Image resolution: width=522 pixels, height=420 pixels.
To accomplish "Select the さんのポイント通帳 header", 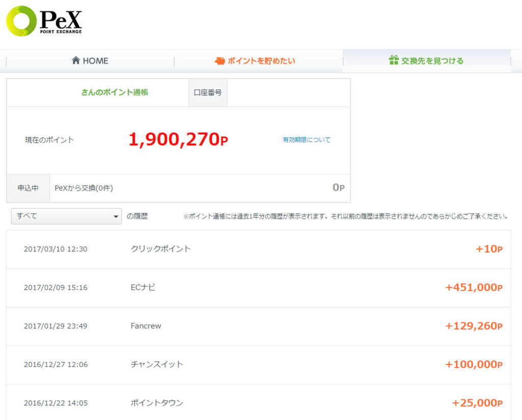I will pyautogui.click(x=115, y=93).
